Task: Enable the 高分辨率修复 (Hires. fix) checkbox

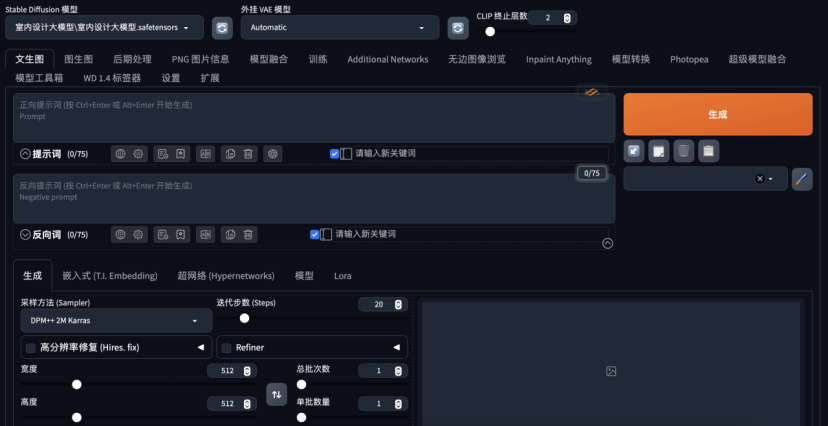Action: point(29,347)
